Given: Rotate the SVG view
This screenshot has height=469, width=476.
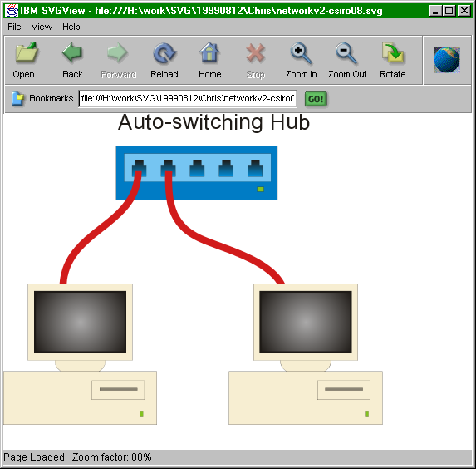Looking at the screenshot, I should pyautogui.click(x=393, y=52).
